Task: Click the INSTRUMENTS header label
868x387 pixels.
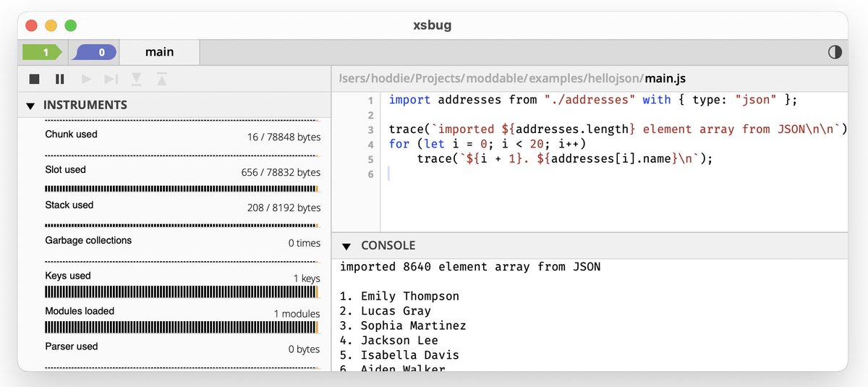Action: click(85, 105)
